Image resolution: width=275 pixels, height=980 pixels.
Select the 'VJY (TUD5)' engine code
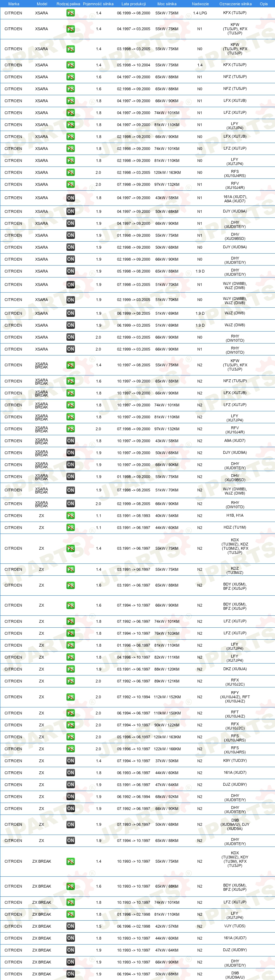[235, 926]
